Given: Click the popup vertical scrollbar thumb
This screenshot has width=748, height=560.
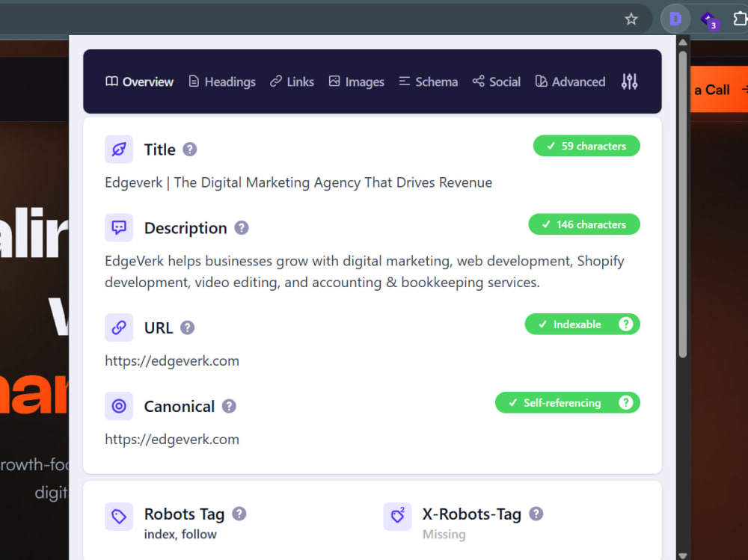Looking at the screenshot, I should tap(683, 204).
